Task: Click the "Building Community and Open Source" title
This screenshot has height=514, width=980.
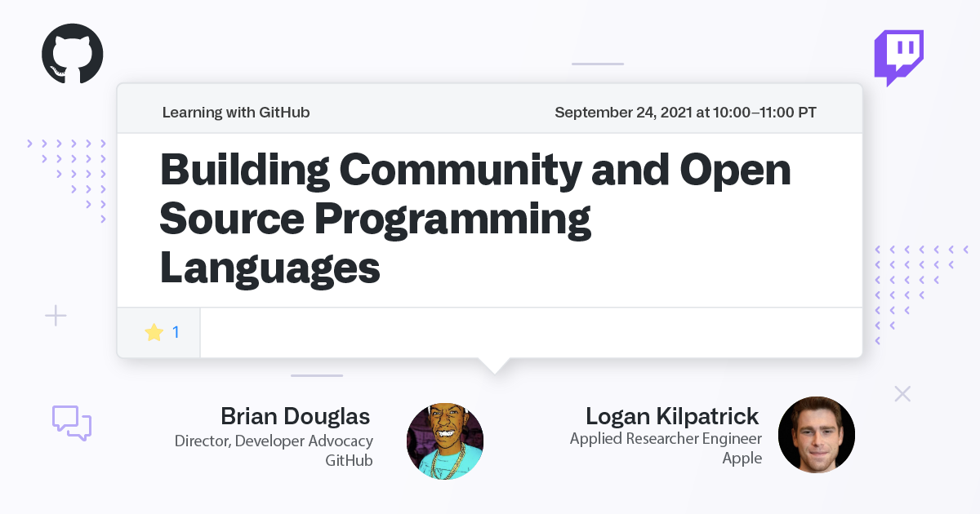Action: [475, 219]
